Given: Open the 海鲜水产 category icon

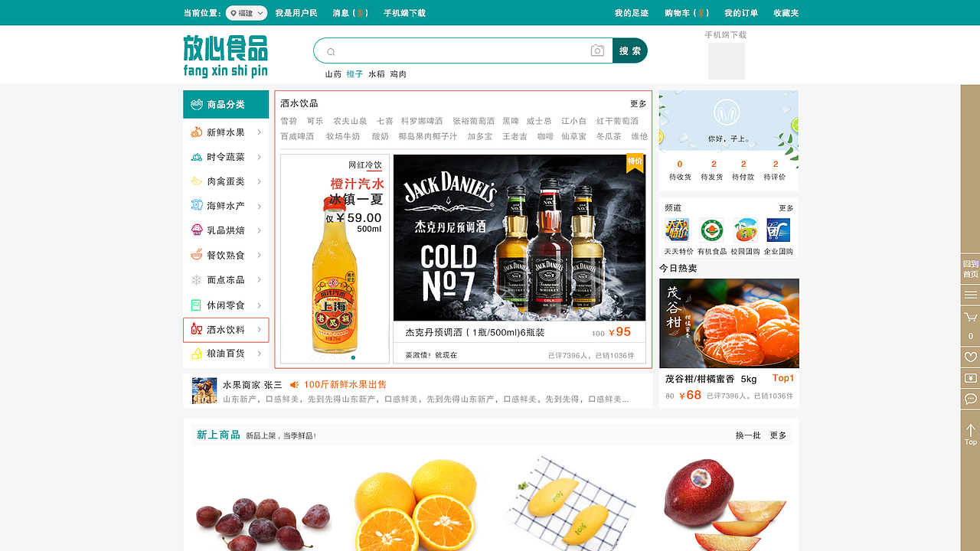Looking at the screenshot, I should coord(196,206).
